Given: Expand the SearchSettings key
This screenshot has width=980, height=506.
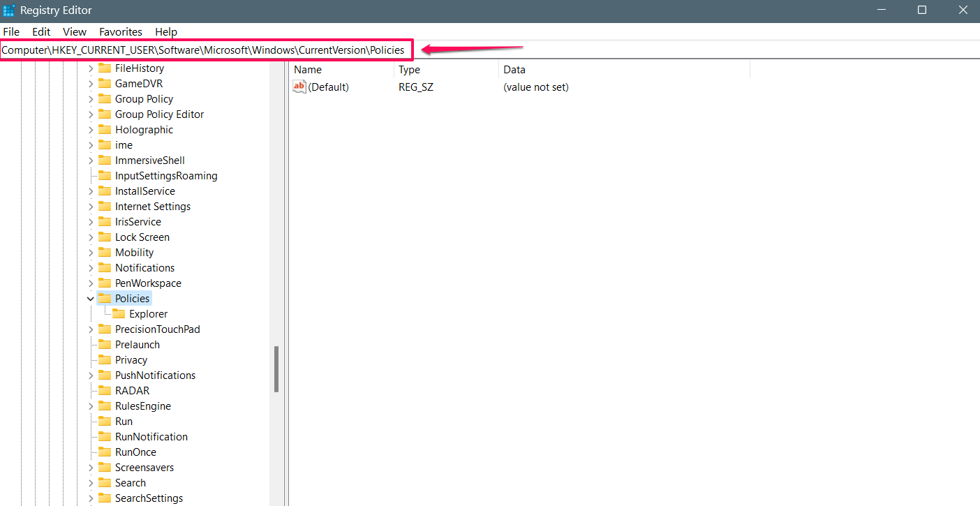Looking at the screenshot, I should coord(91,498).
